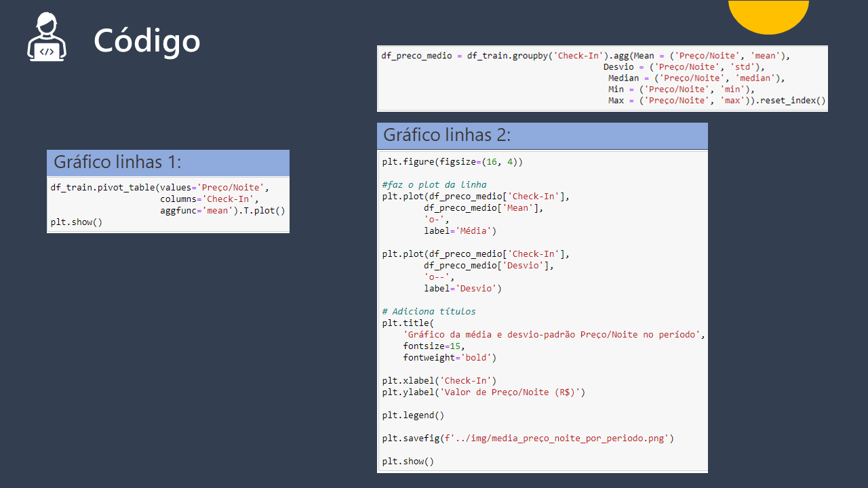
Task: Click the "Gráfico linhas 1:" header
Action: pyautogui.click(x=168, y=163)
